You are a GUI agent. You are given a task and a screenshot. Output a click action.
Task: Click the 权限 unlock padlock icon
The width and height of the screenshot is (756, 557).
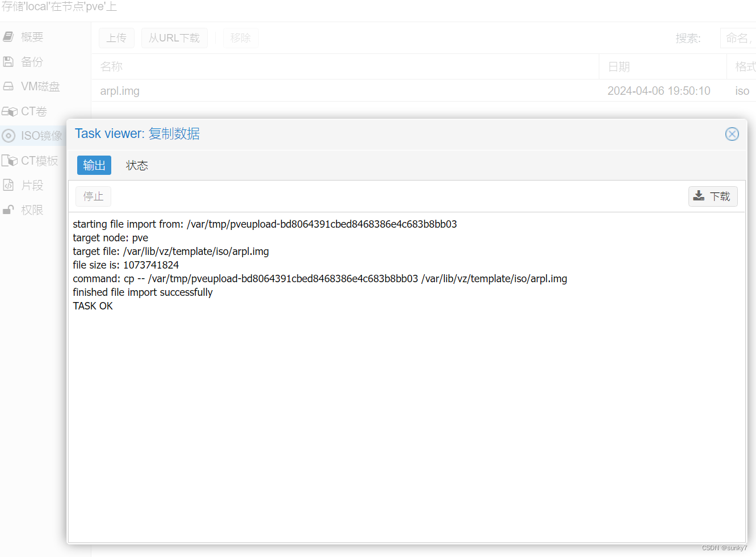point(9,210)
